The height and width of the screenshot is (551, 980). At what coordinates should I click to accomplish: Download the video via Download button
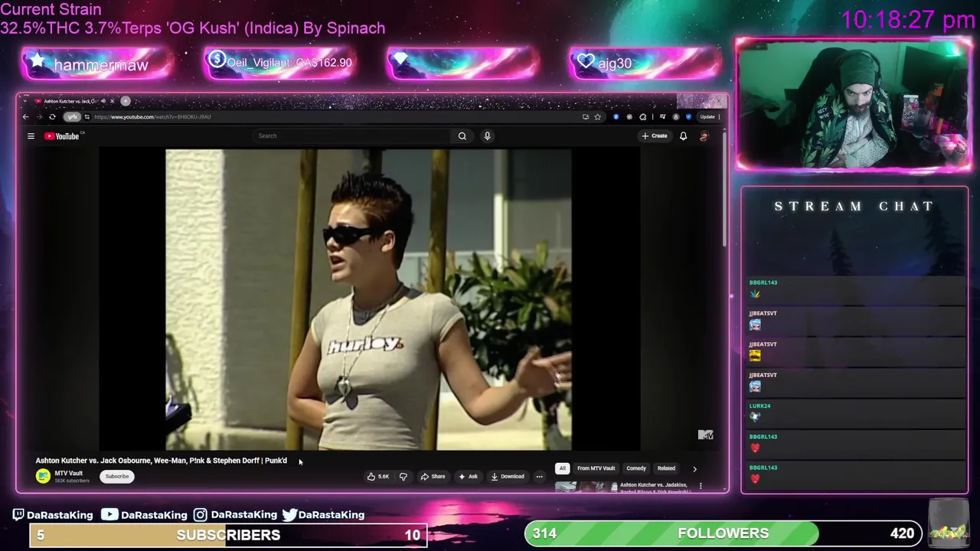[x=508, y=477]
